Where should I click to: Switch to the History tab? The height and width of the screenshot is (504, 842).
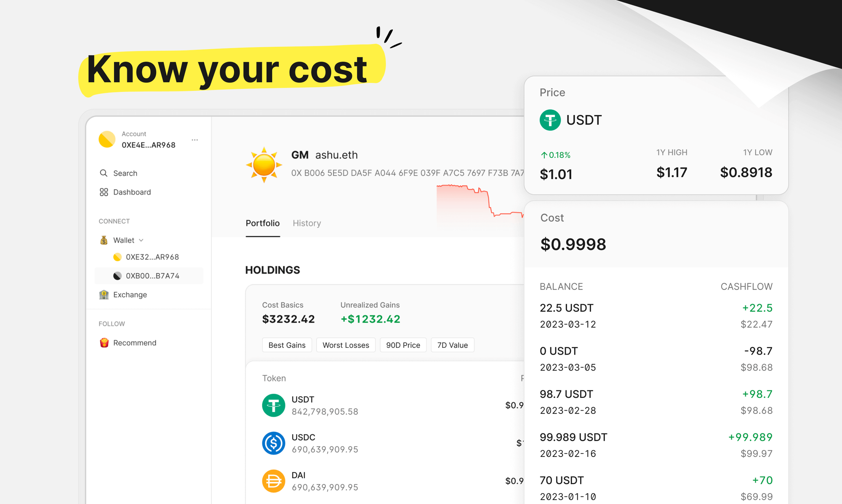[x=307, y=223]
